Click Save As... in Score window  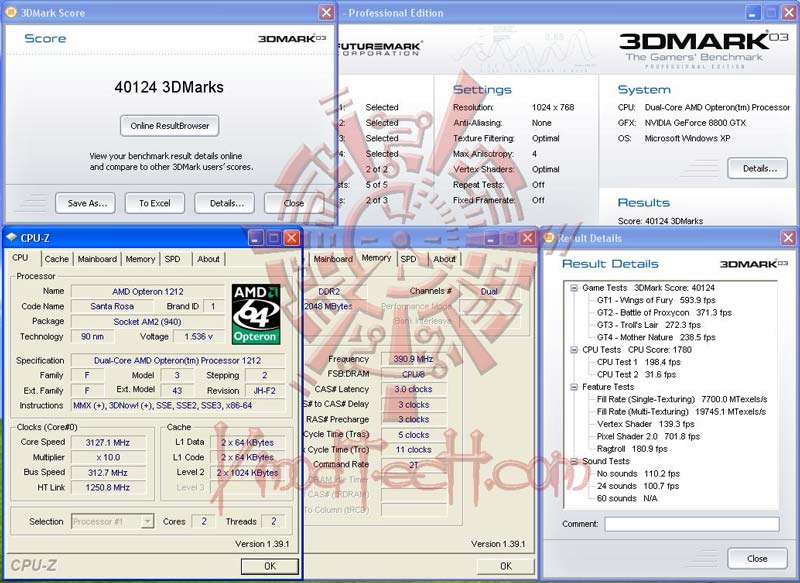click(x=86, y=203)
